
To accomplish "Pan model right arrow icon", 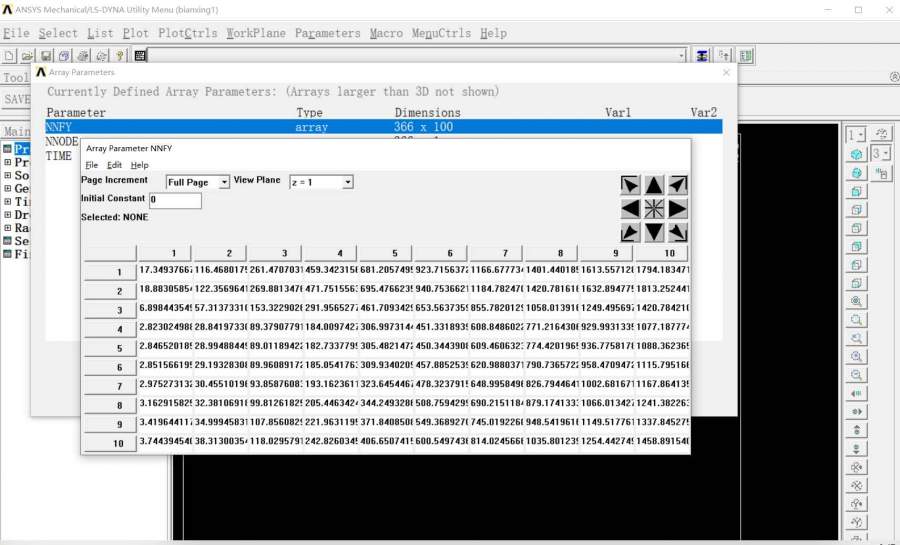I will [856, 411].
